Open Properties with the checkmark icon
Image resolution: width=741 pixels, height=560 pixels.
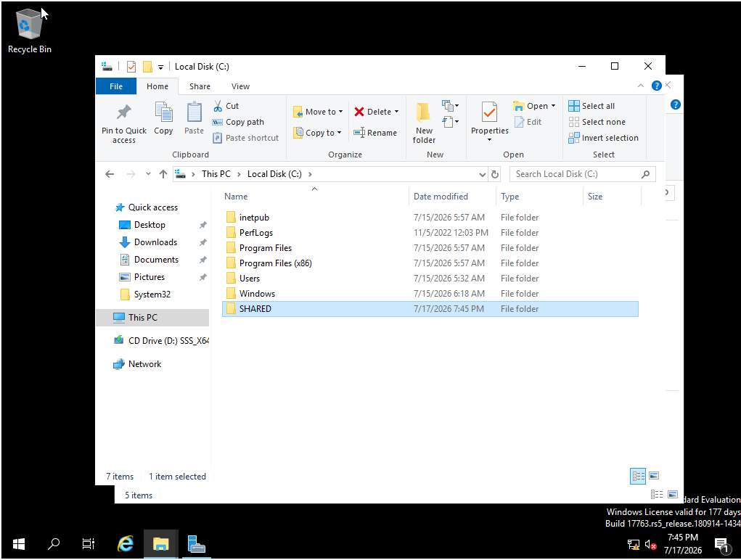[x=489, y=112]
